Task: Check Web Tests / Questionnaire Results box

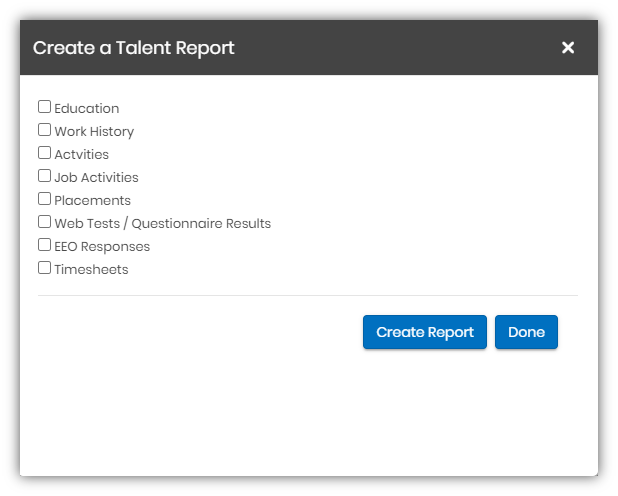Action: click(x=44, y=222)
